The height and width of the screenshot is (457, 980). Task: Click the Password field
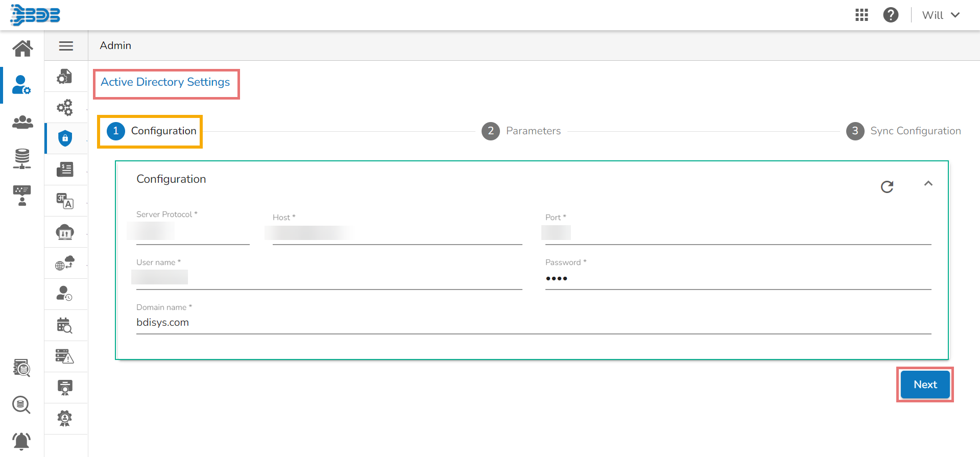[x=738, y=278]
